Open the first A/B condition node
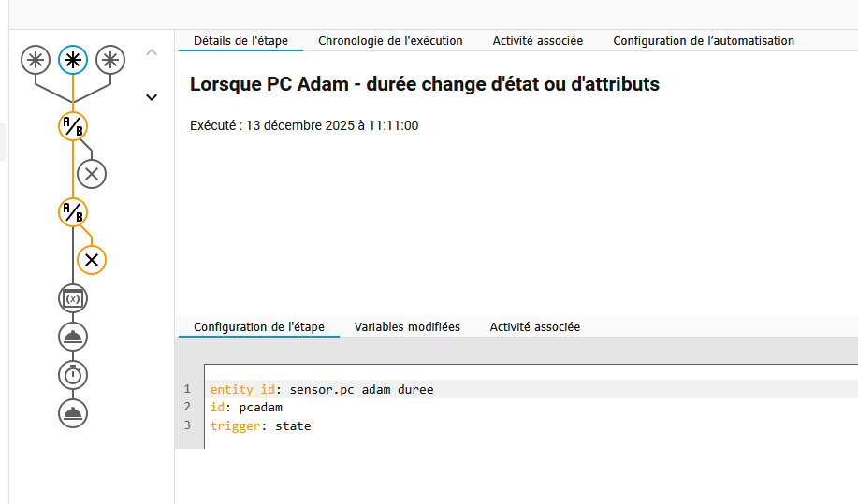The height and width of the screenshot is (504, 858). [73, 126]
